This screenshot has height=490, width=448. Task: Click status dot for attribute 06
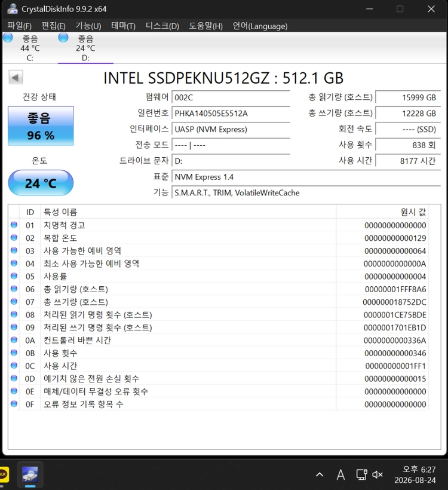point(14,289)
